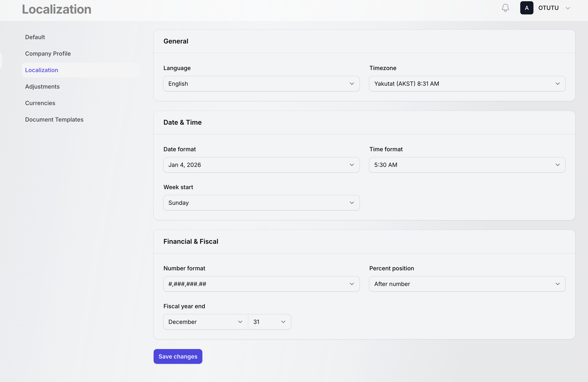Open the Currencies settings page
This screenshot has height=382, width=588.
click(x=40, y=103)
